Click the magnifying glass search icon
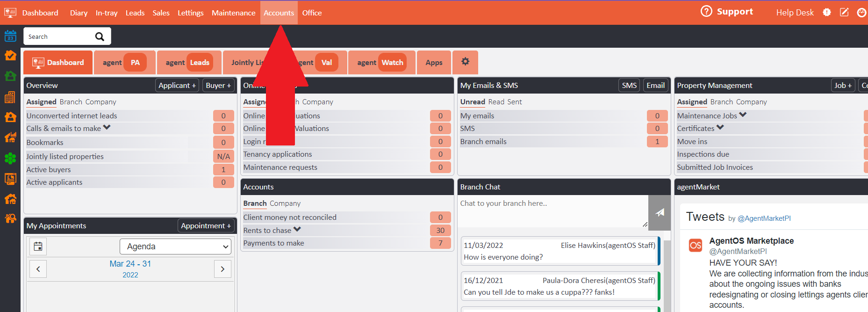This screenshot has width=868, height=312. (x=100, y=36)
